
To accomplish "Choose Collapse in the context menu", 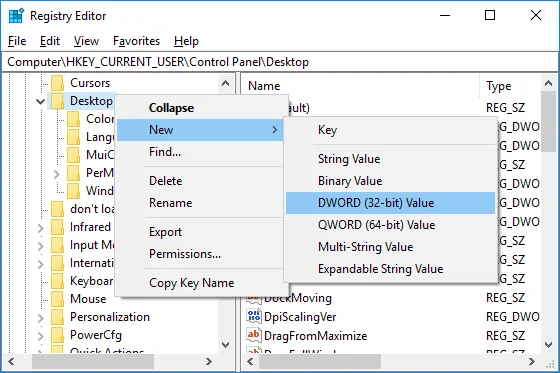I will pyautogui.click(x=200, y=108).
